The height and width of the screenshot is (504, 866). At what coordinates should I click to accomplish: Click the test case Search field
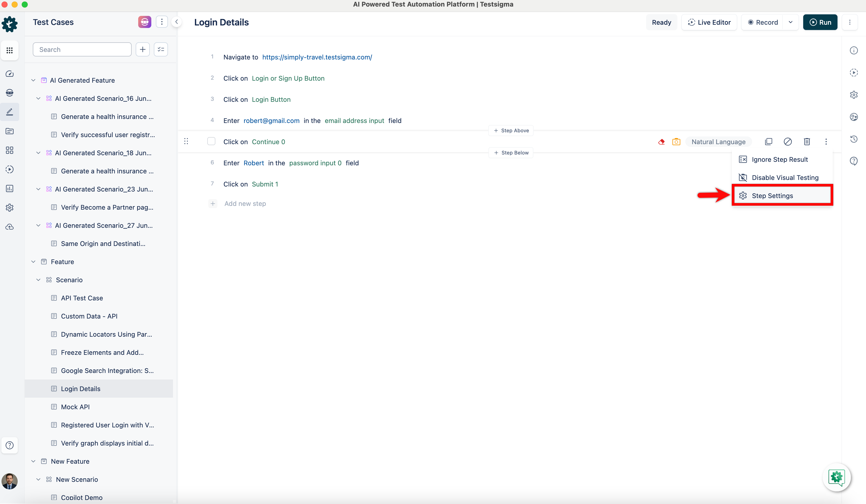coord(82,49)
